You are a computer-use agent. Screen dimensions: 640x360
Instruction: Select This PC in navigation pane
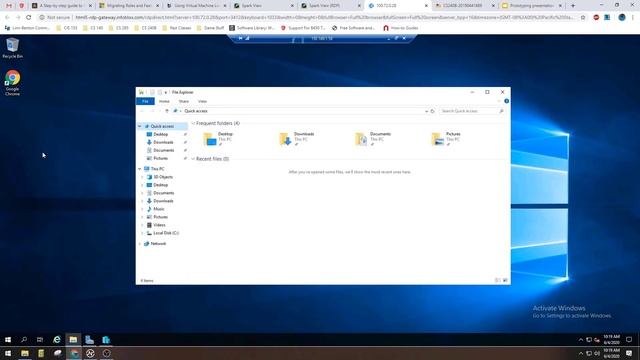coord(157,169)
